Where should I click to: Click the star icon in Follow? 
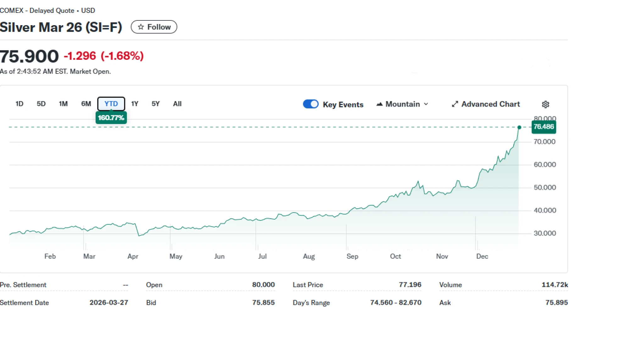pos(141,27)
